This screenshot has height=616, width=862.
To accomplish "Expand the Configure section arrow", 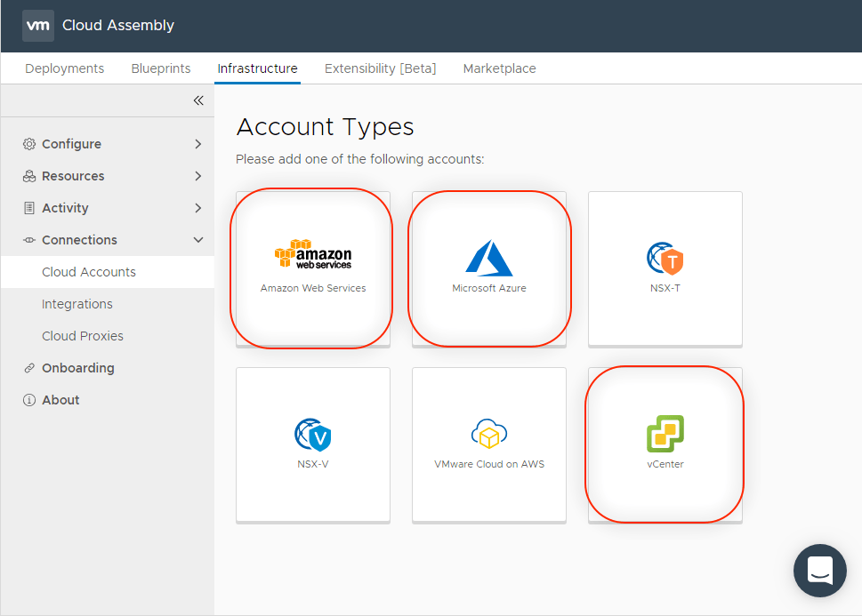I will click(197, 144).
